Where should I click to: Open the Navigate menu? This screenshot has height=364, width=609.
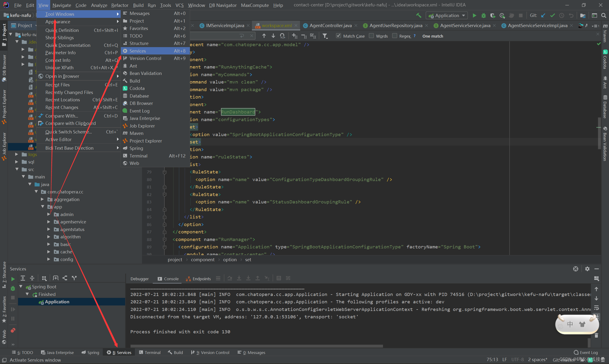(x=62, y=5)
